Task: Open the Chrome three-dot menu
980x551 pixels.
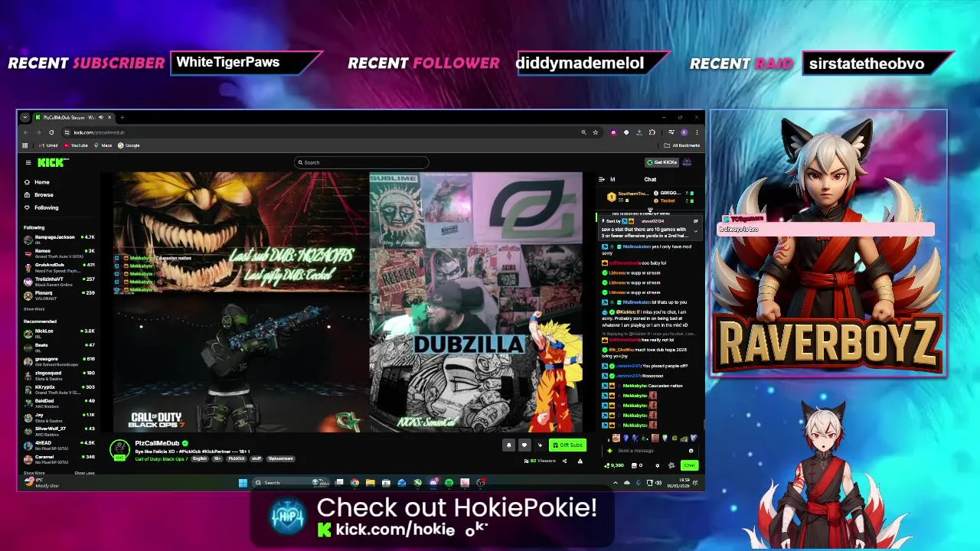Action: 697,132
